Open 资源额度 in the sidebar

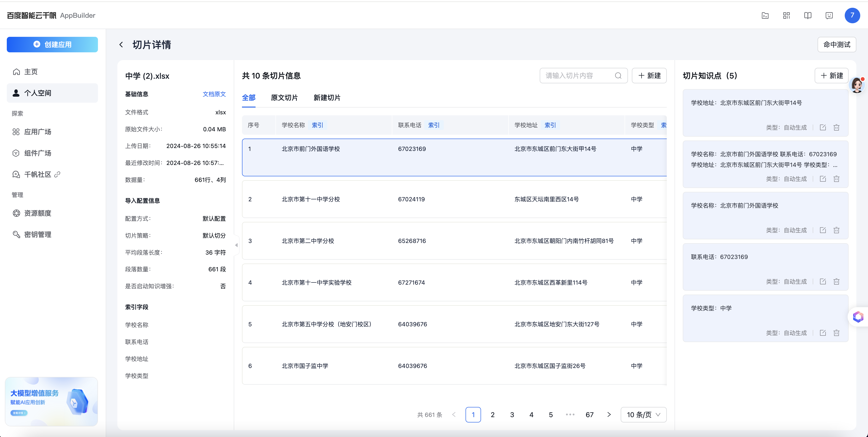(x=52, y=213)
